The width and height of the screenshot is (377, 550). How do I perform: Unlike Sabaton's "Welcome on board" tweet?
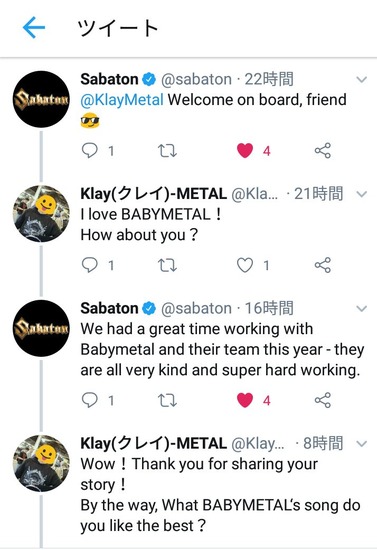(245, 151)
